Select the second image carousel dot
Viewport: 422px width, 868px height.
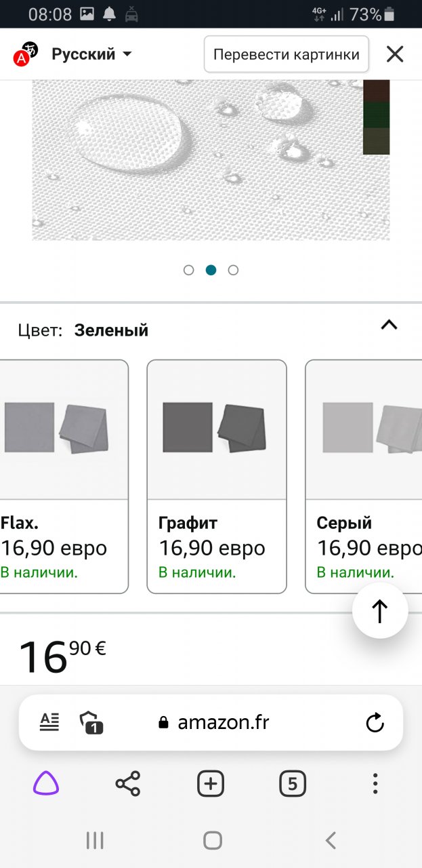click(x=211, y=270)
